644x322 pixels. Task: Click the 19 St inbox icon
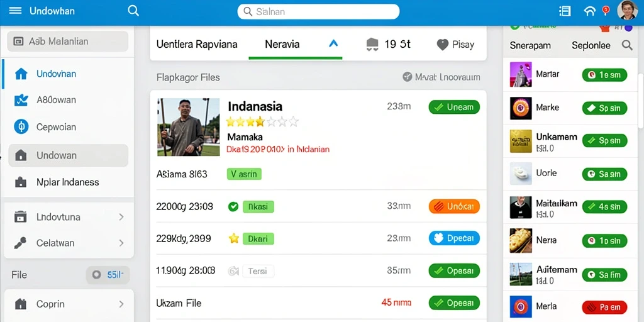(372, 45)
